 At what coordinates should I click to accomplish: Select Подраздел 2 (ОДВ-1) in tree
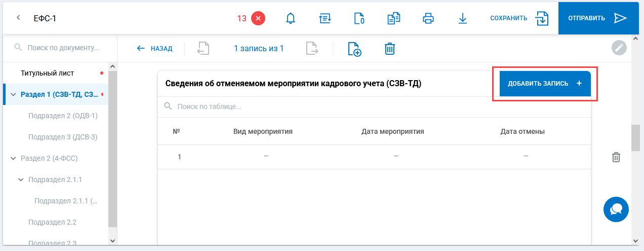tap(63, 116)
